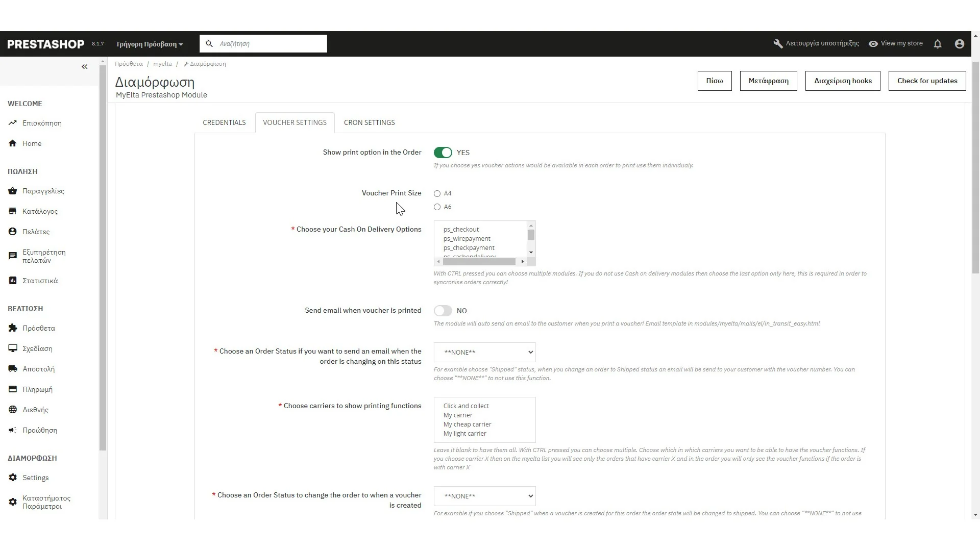Click the View my store eye icon
This screenshot has height=551, width=980.
click(x=873, y=44)
